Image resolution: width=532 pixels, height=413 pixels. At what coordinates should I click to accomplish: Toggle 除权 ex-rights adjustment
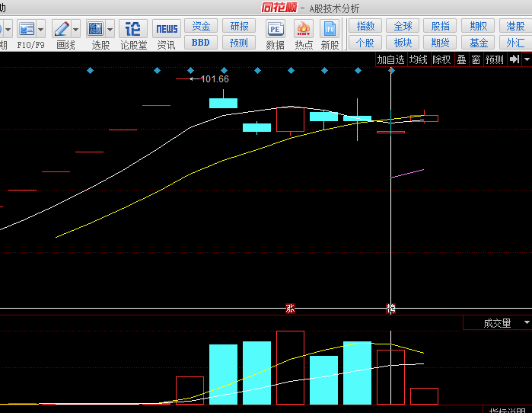coord(441,59)
